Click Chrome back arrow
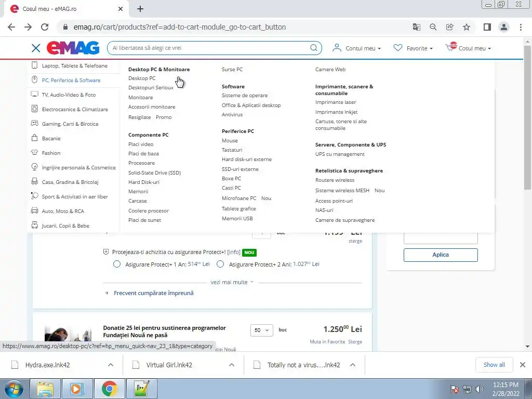 [11, 27]
